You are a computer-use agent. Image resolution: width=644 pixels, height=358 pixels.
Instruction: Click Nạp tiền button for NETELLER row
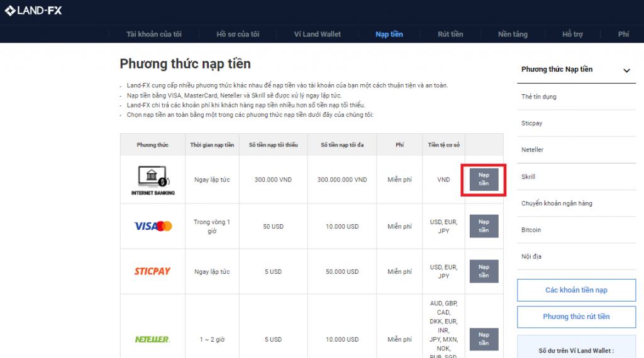click(x=484, y=339)
